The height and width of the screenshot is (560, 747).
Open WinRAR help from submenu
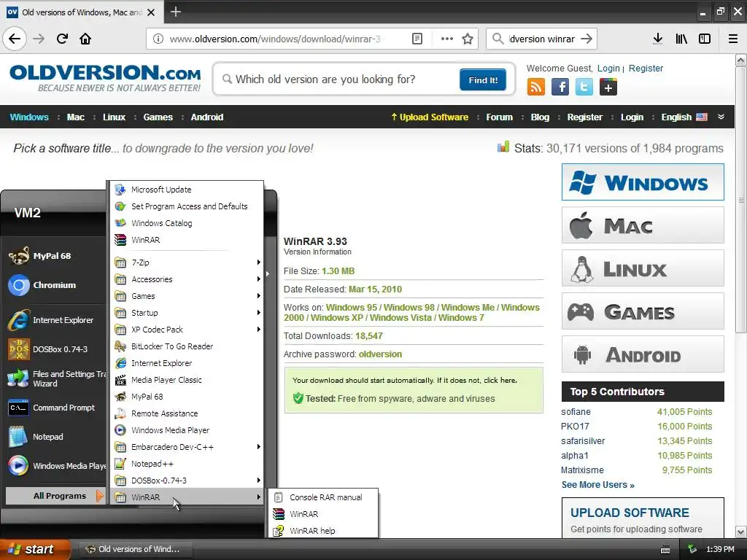pyautogui.click(x=323, y=531)
